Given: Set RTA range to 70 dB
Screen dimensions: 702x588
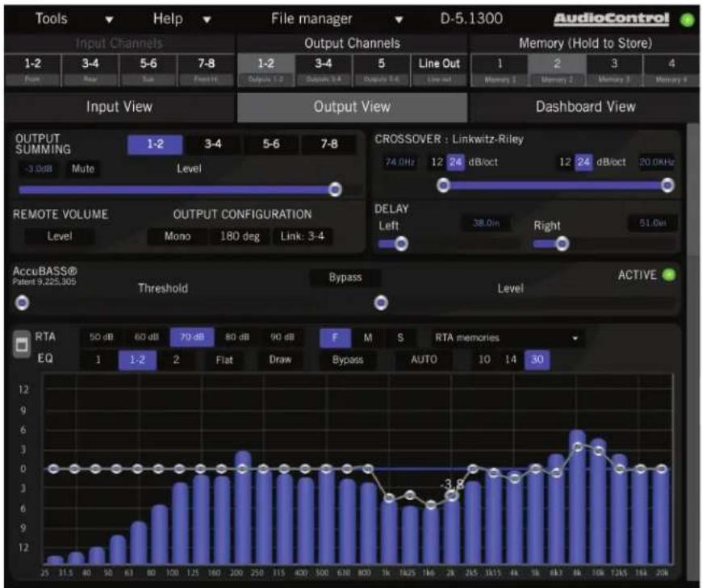Looking at the screenshot, I should pyautogui.click(x=192, y=337).
